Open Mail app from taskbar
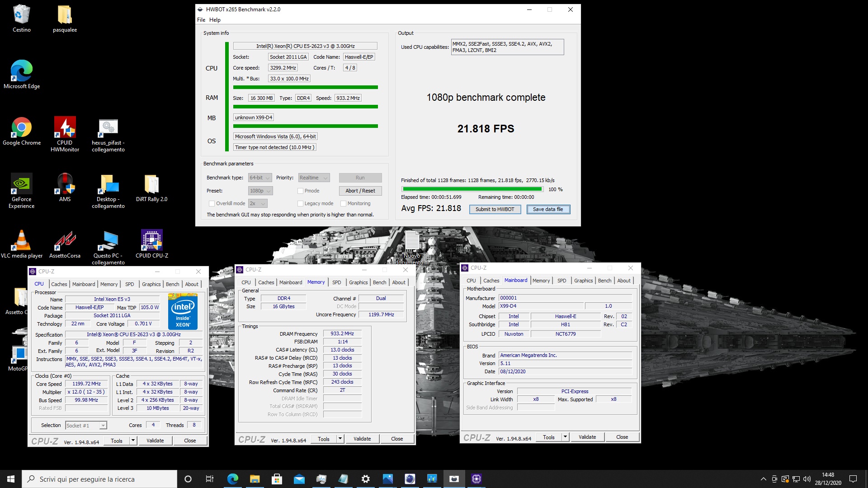The height and width of the screenshot is (488, 868). (x=299, y=479)
